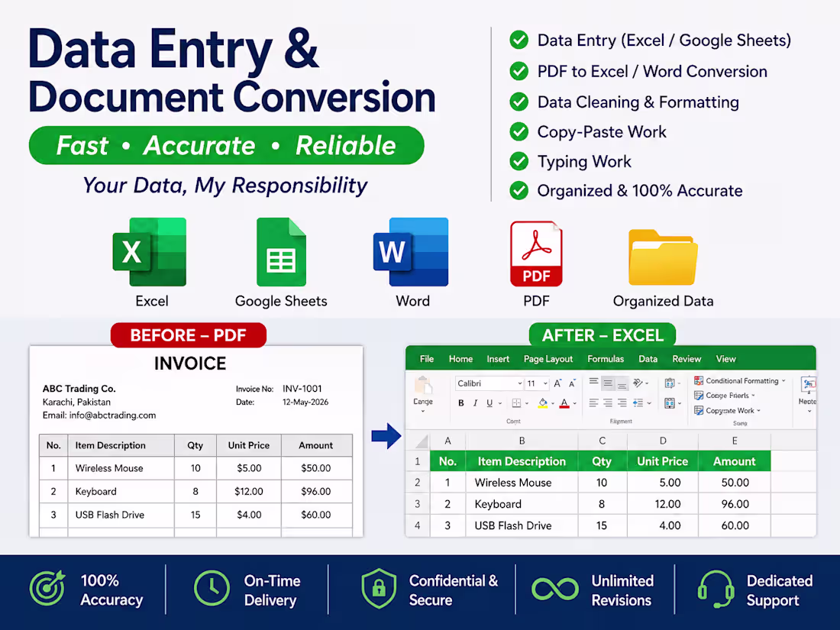The width and height of the screenshot is (840, 630).
Task: Click the red font color swatch
Action: pyautogui.click(x=564, y=407)
